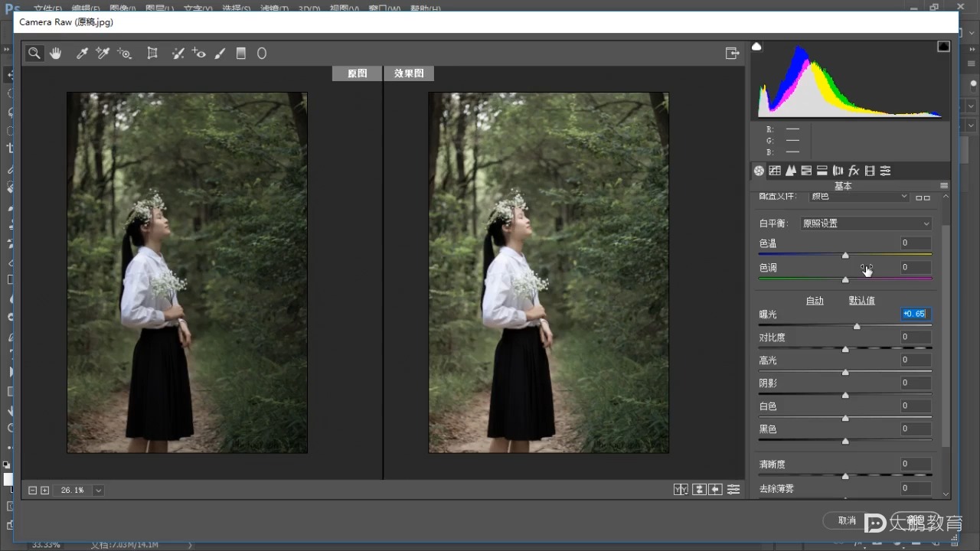
Task: Select the Radial Filter tool
Action: pos(262,54)
